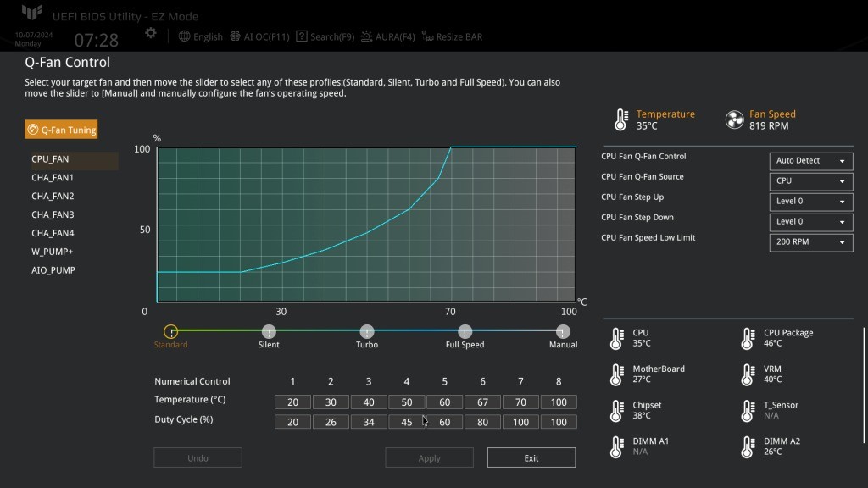The width and height of the screenshot is (868, 488).
Task: Choose AIO_PUMP from the fan list
Action: click(x=53, y=270)
